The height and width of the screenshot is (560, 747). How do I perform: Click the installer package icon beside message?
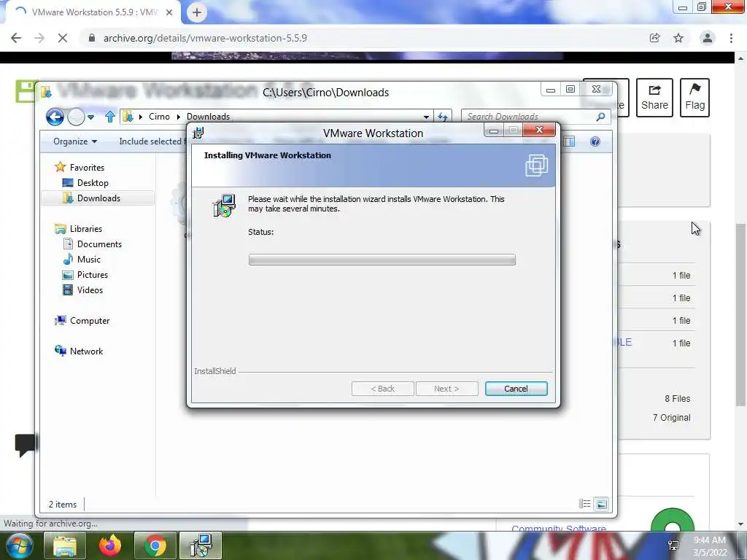point(224,206)
